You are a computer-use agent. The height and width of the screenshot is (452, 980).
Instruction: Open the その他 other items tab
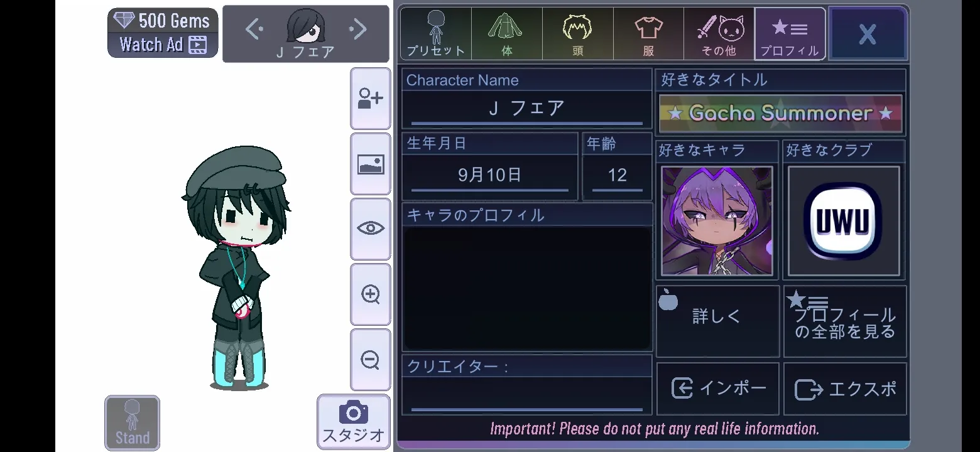coord(719,34)
